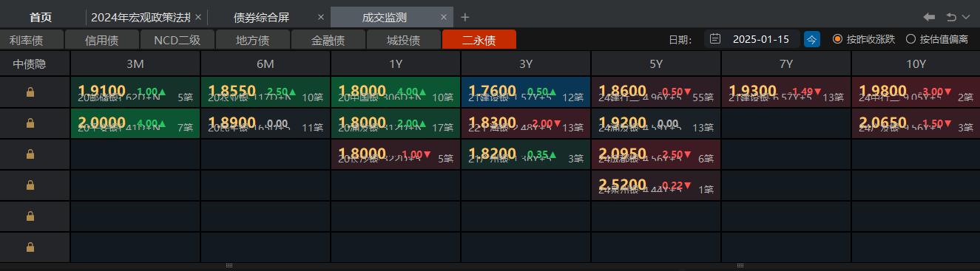This screenshot has height=271, width=980.
Task: Click the blue 今 today button
Action: [812, 39]
